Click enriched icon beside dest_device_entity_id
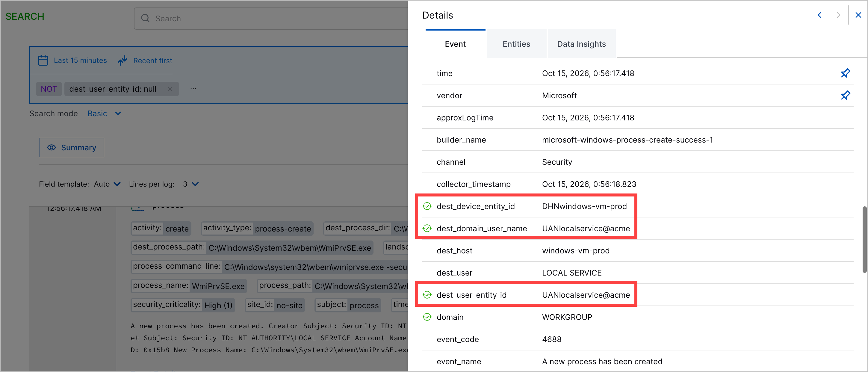868x372 pixels. pyautogui.click(x=427, y=206)
